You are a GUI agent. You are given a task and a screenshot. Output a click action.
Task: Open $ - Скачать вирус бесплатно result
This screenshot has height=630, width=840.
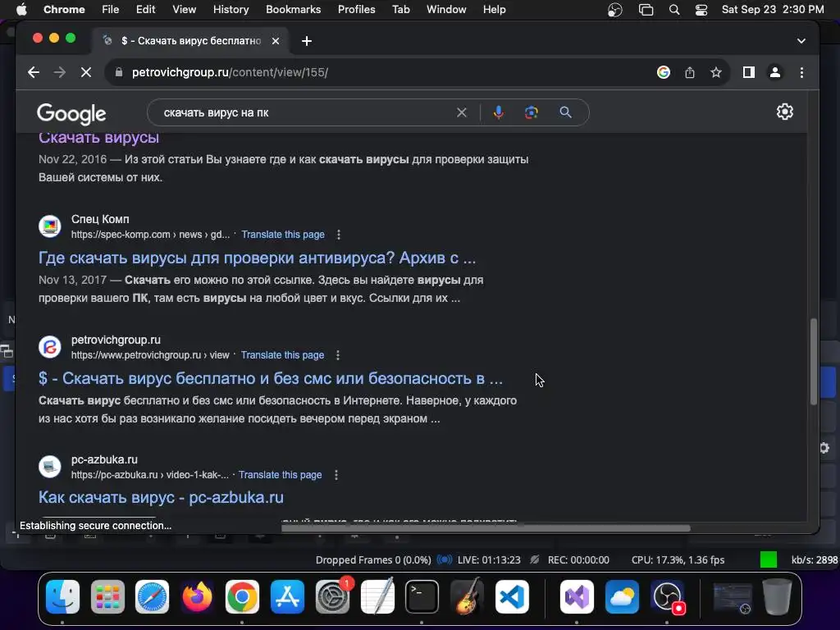click(271, 378)
